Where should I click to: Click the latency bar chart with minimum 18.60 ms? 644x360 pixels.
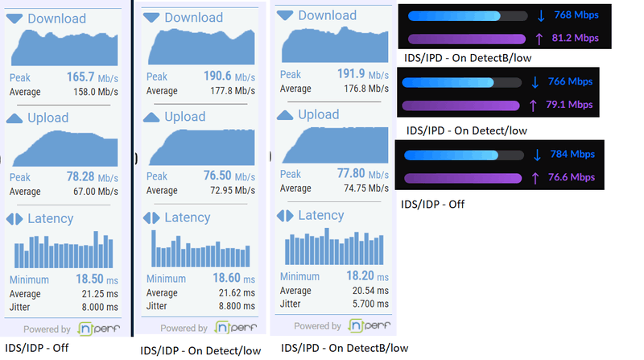pyautogui.click(x=200, y=248)
